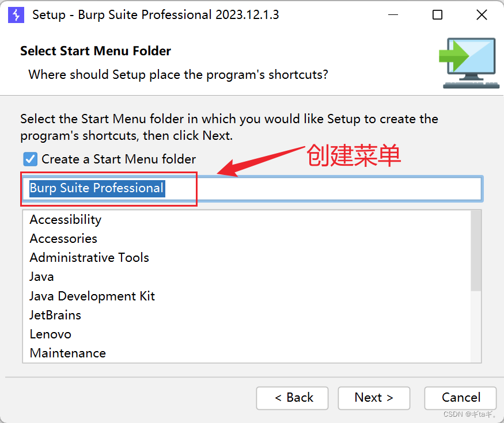The height and width of the screenshot is (423, 504).
Task: Click the installer computer arrow graphic
Action: [x=469, y=63]
